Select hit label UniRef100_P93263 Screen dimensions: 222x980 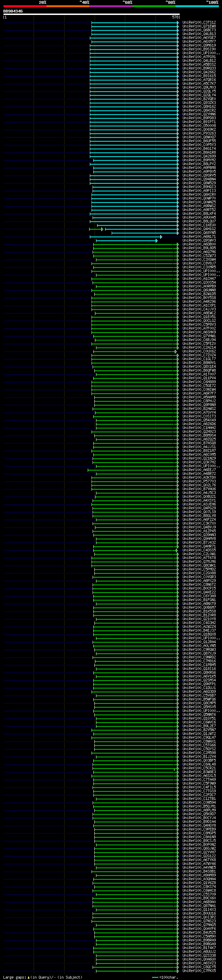click(199, 133)
